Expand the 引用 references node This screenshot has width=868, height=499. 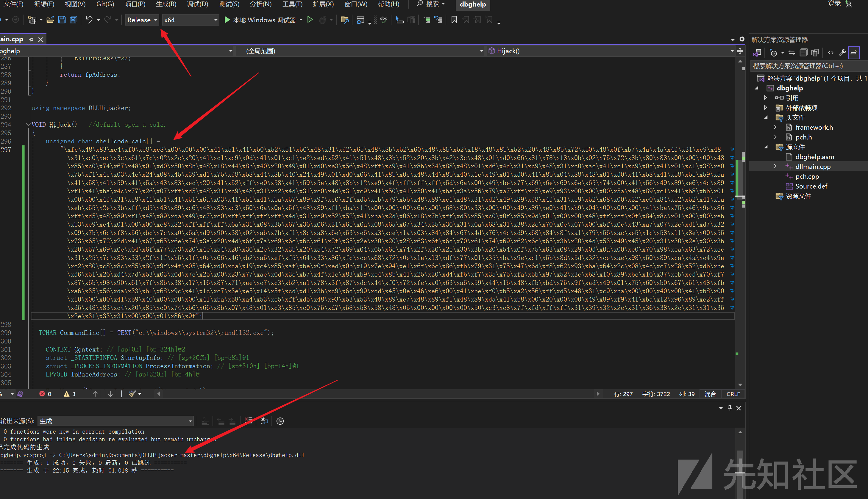click(766, 98)
